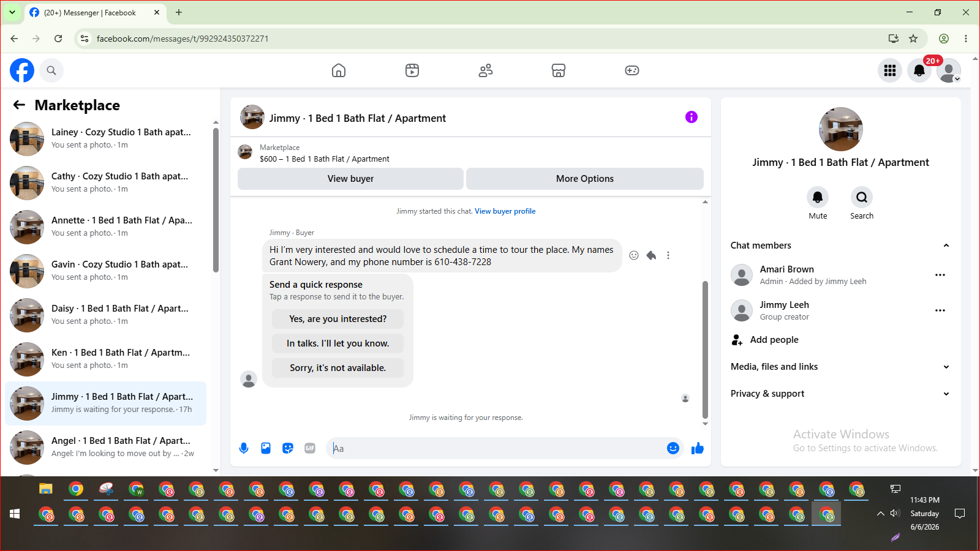Send a thumbs-up like
Viewport: 980px width, 551px height.
point(698,448)
